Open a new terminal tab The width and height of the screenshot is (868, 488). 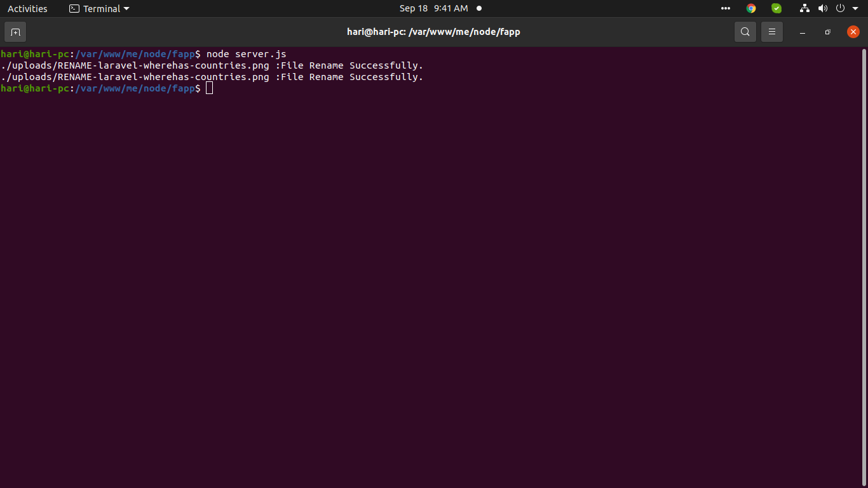[x=15, y=32]
